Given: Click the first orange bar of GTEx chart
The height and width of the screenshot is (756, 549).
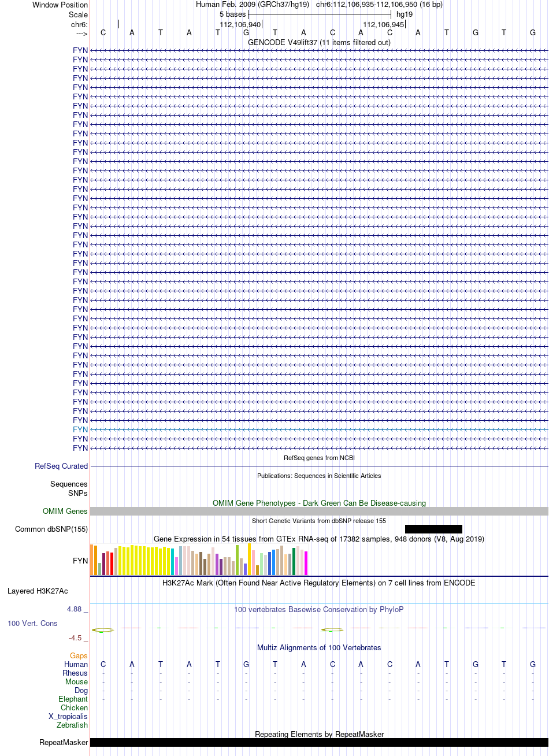Looking at the screenshot, I should coord(92,559).
